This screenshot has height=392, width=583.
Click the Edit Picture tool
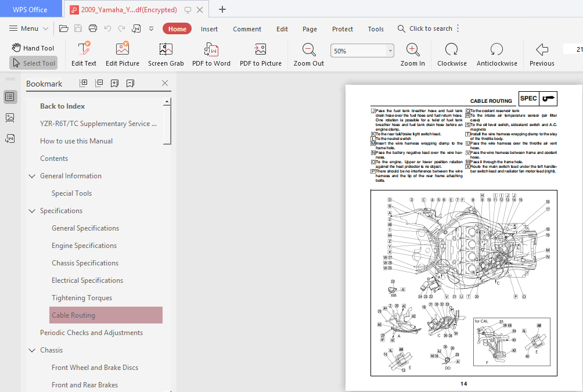(123, 55)
